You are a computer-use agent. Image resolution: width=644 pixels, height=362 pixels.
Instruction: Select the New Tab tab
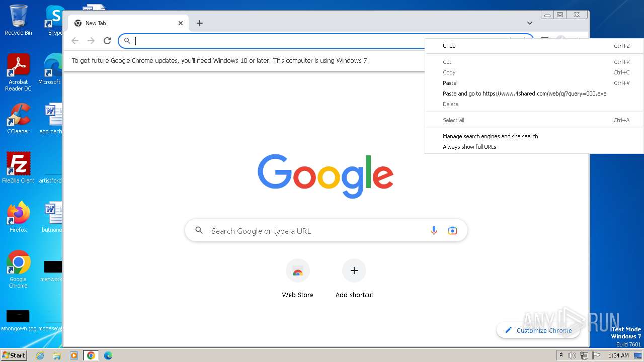[128, 23]
